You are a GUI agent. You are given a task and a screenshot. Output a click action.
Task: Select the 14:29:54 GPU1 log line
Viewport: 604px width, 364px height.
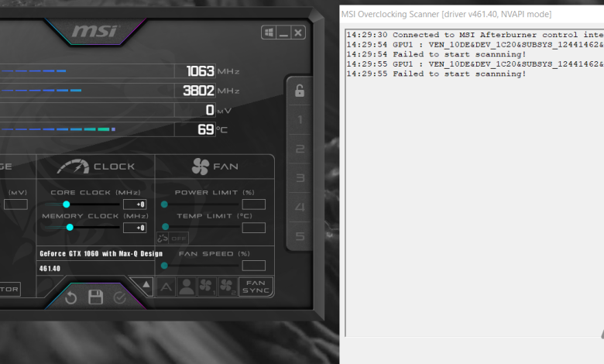(x=475, y=45)
